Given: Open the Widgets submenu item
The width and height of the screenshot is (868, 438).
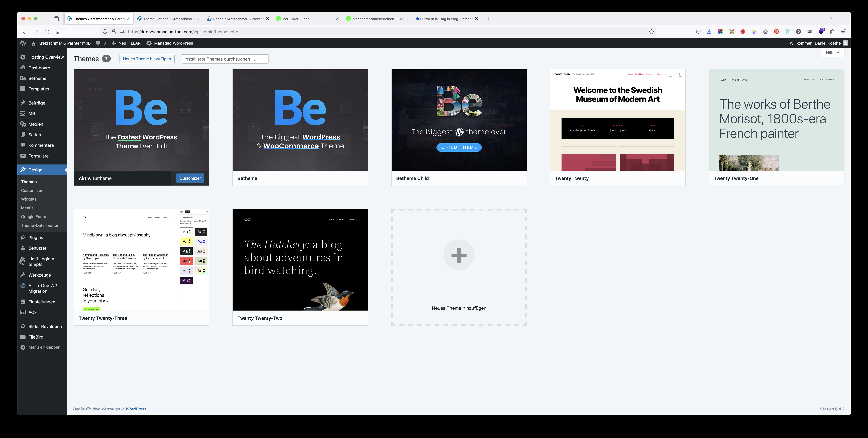Looking at the screenshot, I should (29, 199).
